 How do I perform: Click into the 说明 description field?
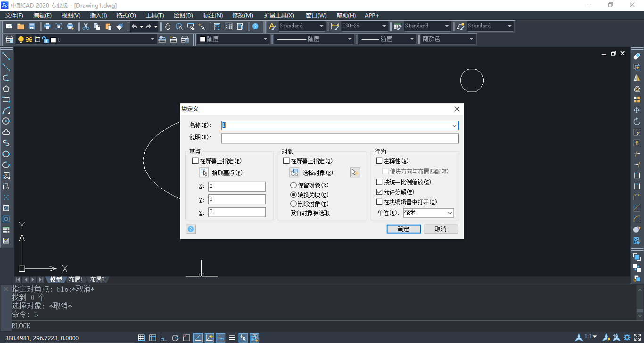click(x=339, y=138)
